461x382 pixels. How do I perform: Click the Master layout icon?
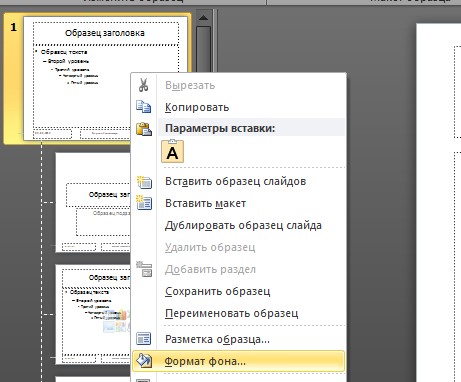coord(144,339)
